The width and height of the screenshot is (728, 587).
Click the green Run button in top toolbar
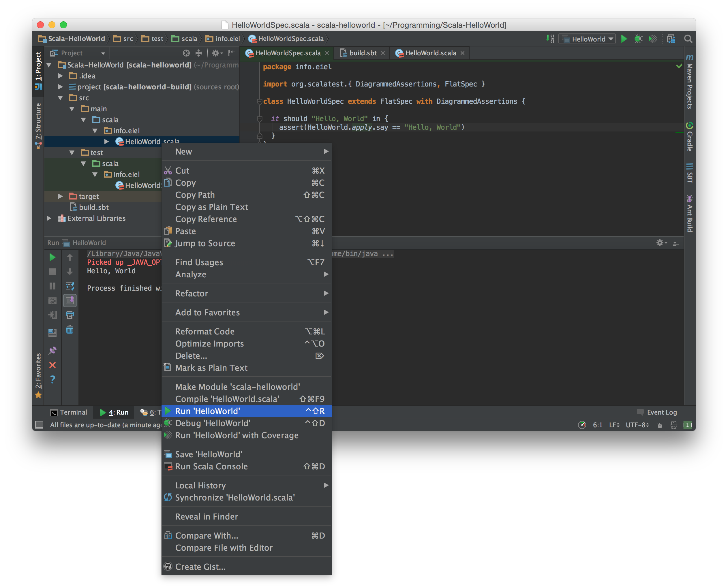(x=624, y=39)
